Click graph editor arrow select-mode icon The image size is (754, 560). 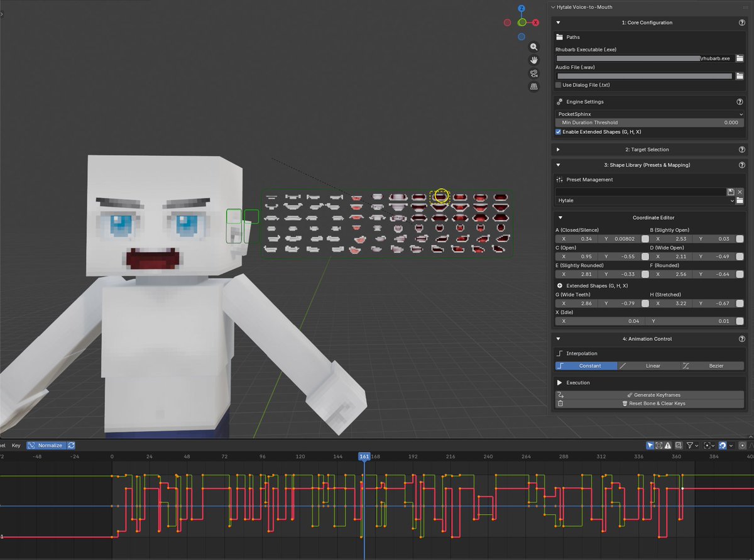(650, 445)
